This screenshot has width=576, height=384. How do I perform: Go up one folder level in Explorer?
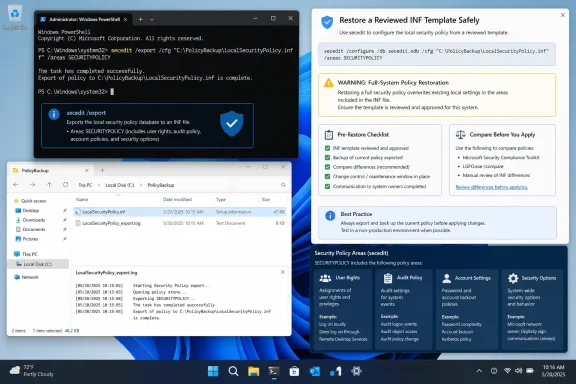tap(49, 184)
